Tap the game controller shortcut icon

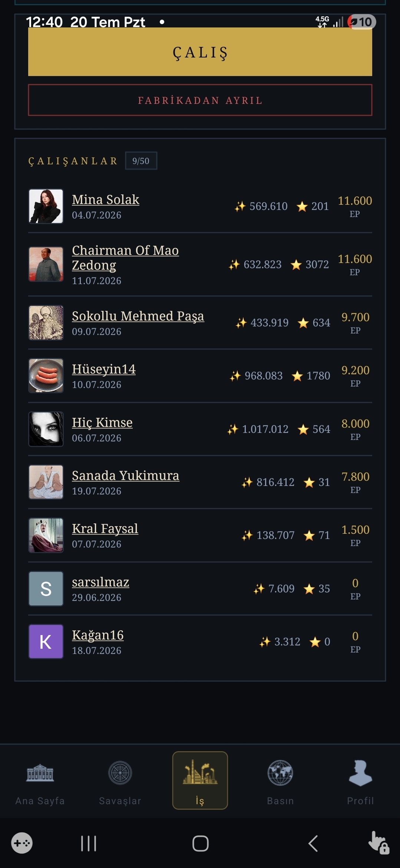pyautogui.click(x=22, y=843)
